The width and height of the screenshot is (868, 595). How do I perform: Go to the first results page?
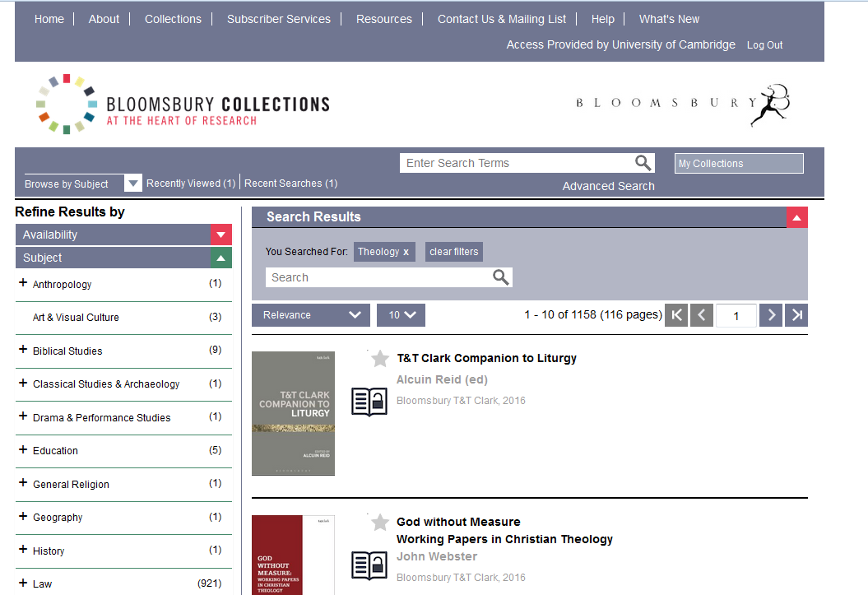click(676, 315)
